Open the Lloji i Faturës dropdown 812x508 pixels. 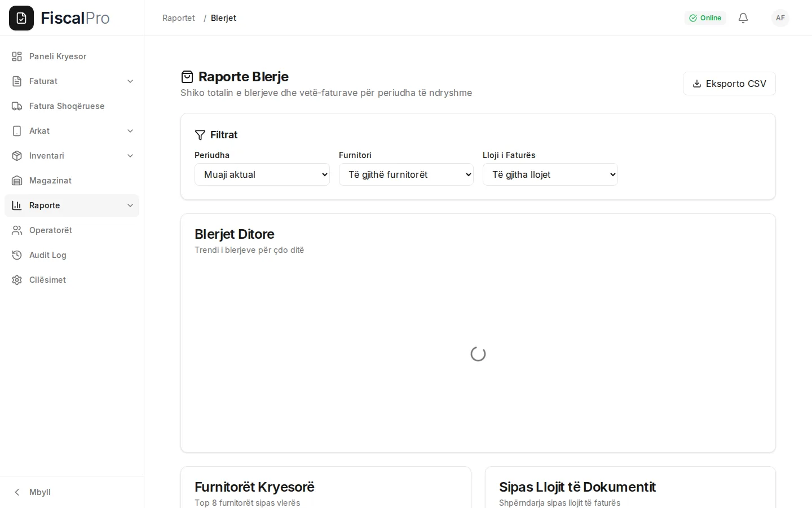pos(550,174)
